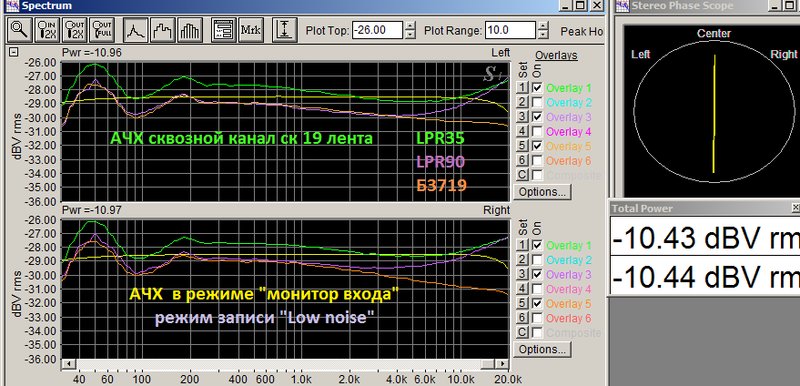Click the -10.44 dBV Total Power value

(707, 278)
